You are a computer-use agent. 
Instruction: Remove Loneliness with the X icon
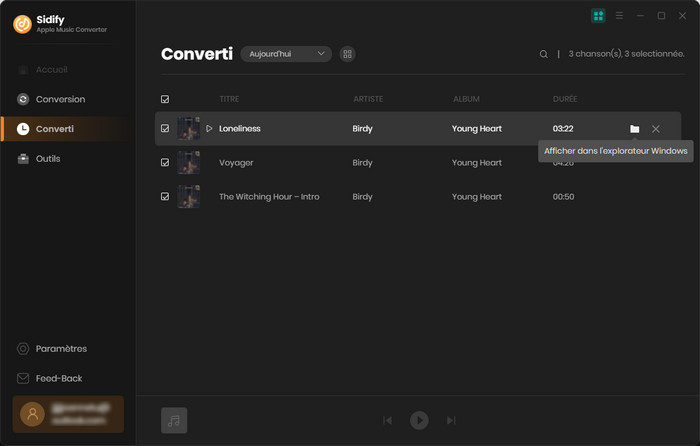[x=656, y=129]
